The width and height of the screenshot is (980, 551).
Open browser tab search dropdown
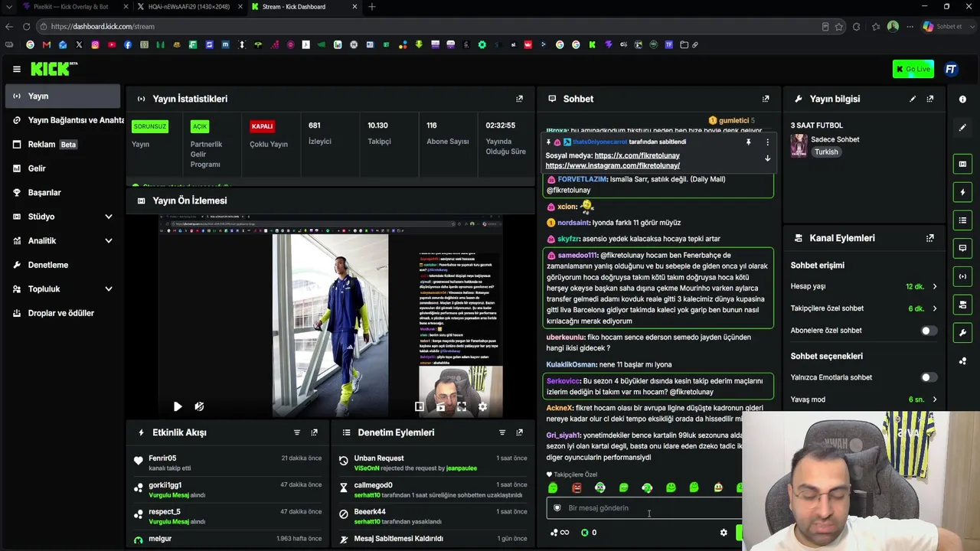[x=9, y=7]
